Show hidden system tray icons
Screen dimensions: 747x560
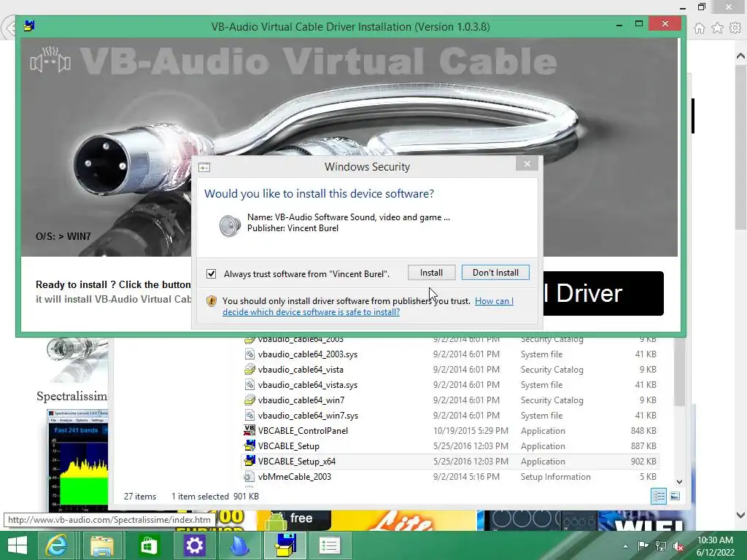tap(625, 546)
